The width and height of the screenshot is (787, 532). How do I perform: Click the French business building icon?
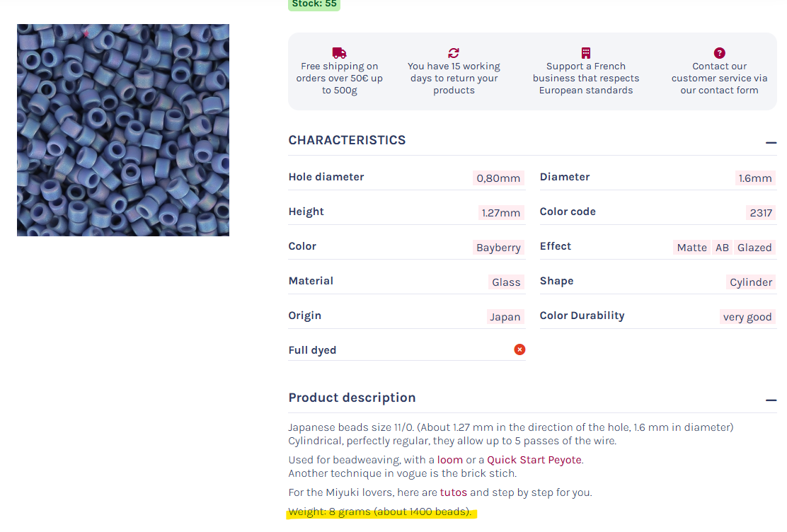click(585, 53)
